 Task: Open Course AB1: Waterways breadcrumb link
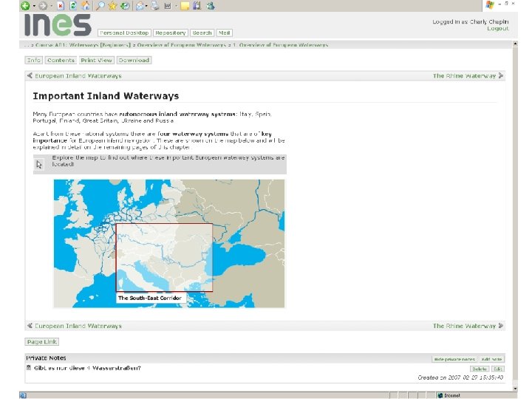tap(83, 45)
